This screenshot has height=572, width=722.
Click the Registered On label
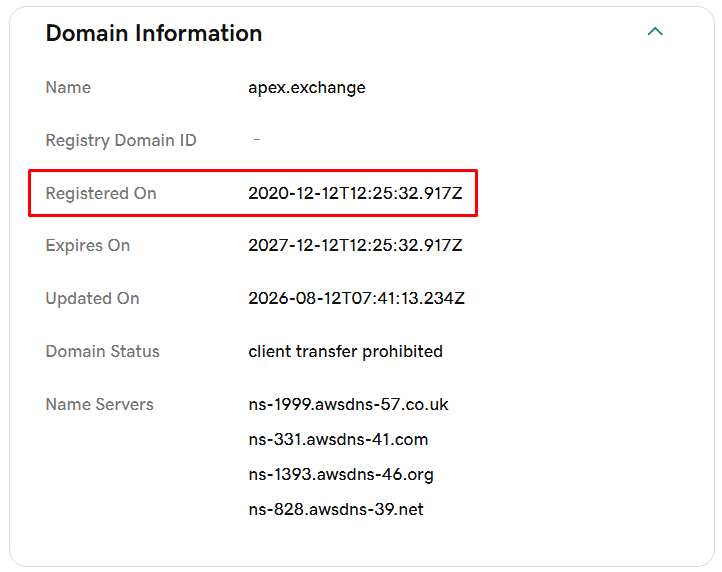pyautogui.click(x=101, y=193)
